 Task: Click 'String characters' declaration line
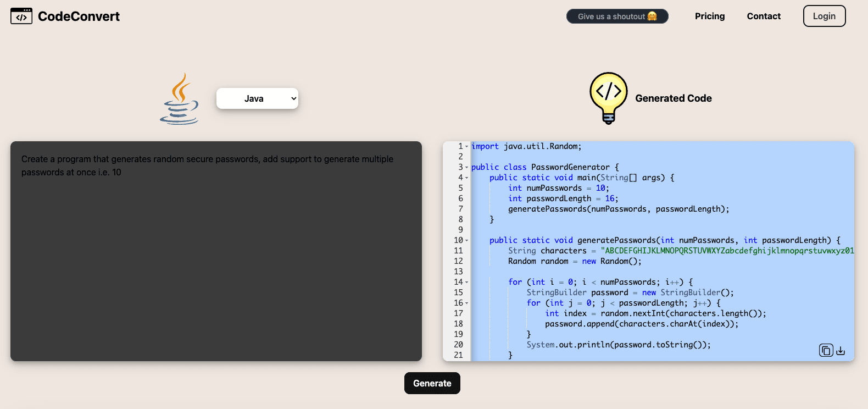pyautogui.click(x=681, y=251)
